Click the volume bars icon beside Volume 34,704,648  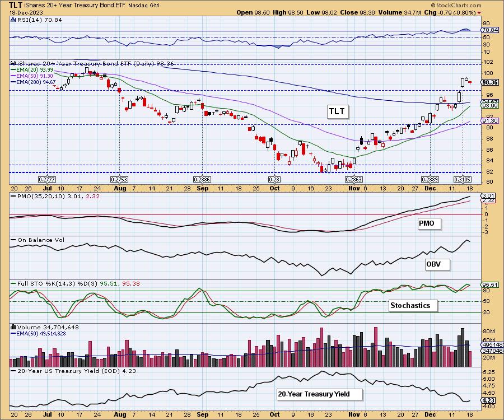point(13,327)
